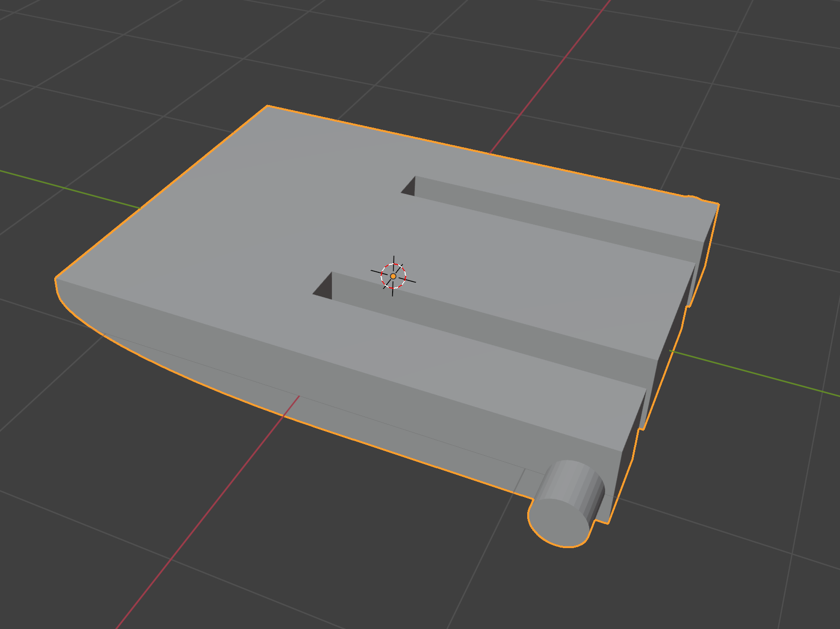Select the orange object origin dot
The image size is (840, 629).
(x=393, y=276)
